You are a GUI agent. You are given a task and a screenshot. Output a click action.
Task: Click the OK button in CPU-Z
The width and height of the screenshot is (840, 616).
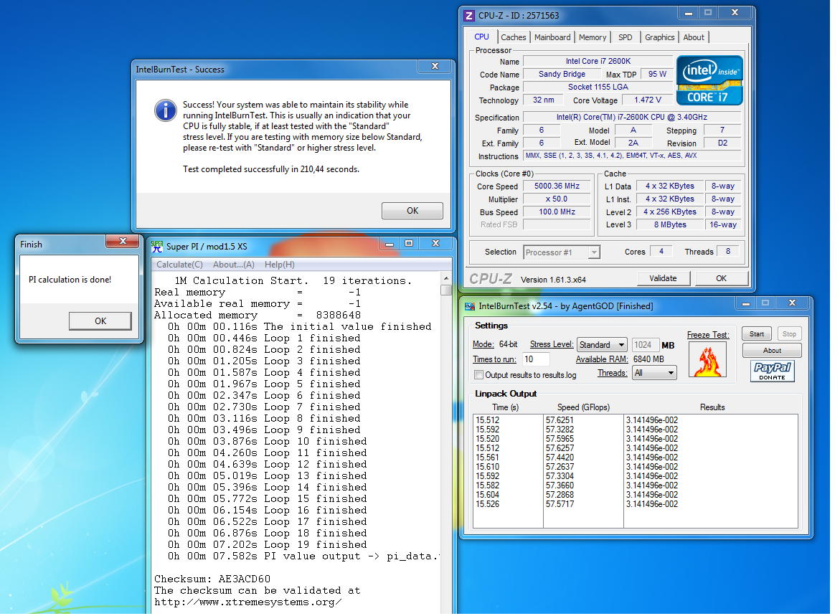(721, 278)
